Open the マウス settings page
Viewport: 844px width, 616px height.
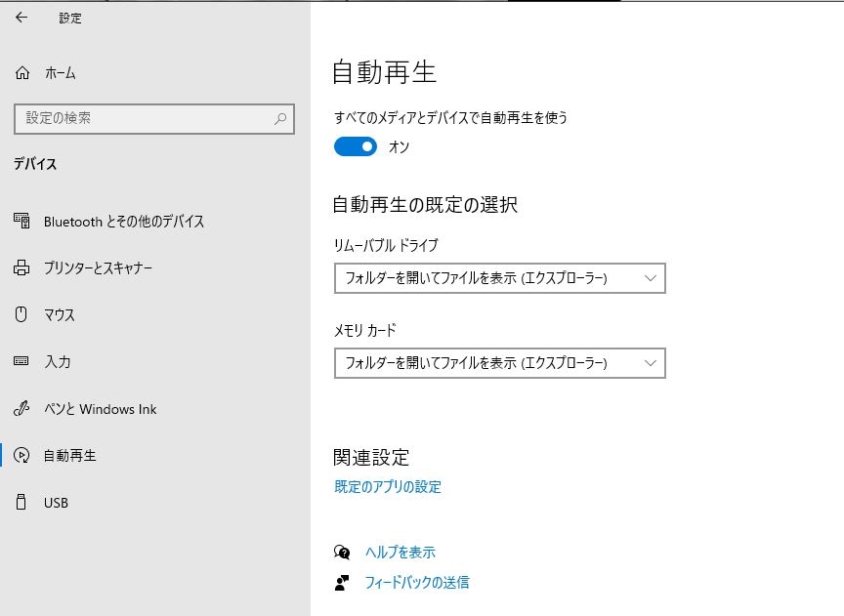(x=60, y=315)
